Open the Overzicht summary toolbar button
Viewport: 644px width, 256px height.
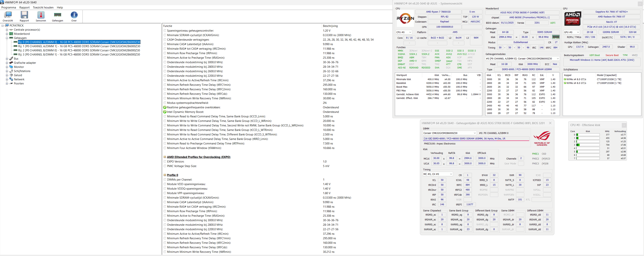[8, 17]
